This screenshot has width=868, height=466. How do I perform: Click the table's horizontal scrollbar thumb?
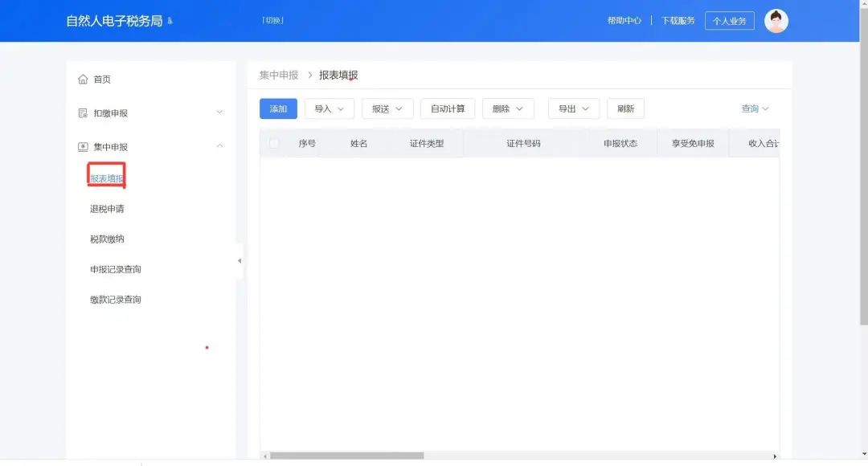coord(346,456)
